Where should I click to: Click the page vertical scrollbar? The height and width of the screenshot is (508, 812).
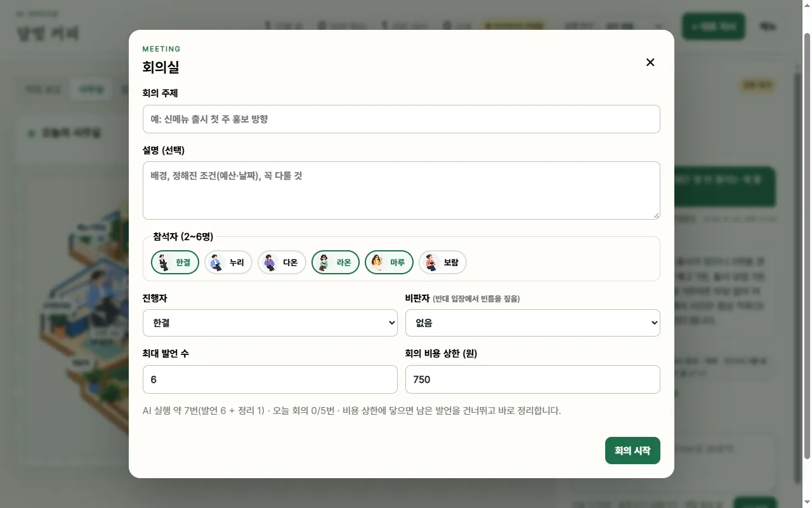(x=807, y=254)
